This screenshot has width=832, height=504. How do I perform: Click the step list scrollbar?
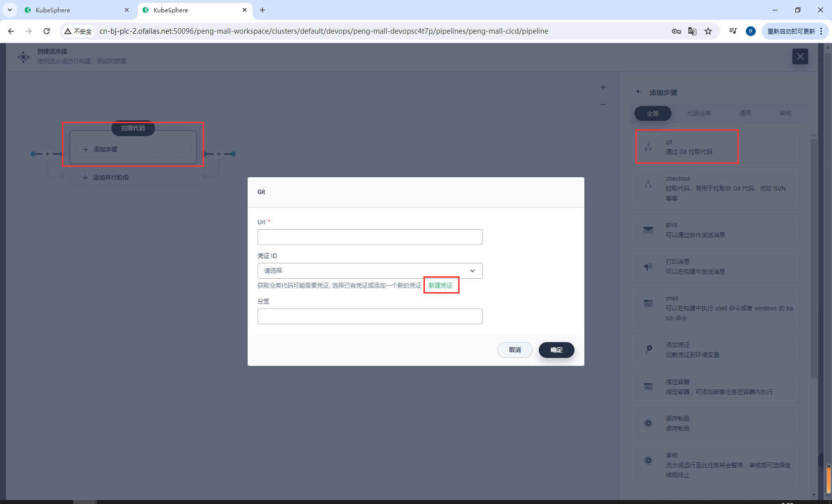click(x=814, y=258)
